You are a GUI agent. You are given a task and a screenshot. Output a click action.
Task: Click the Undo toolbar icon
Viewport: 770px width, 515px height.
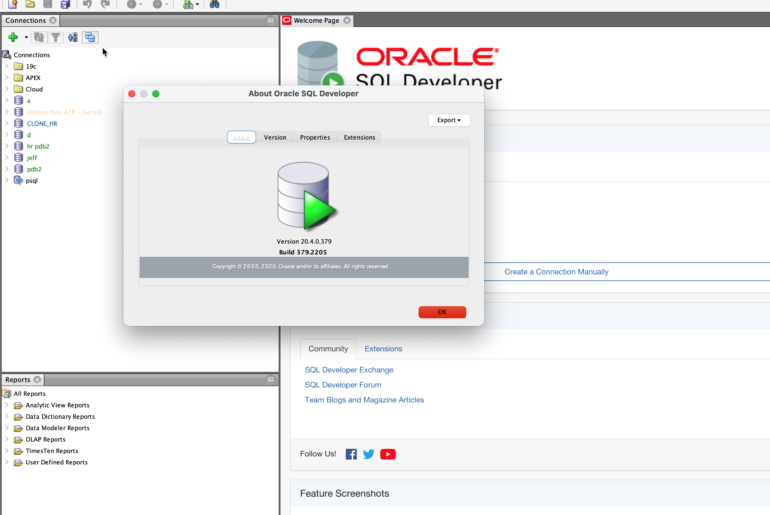[x=87, y=4]
